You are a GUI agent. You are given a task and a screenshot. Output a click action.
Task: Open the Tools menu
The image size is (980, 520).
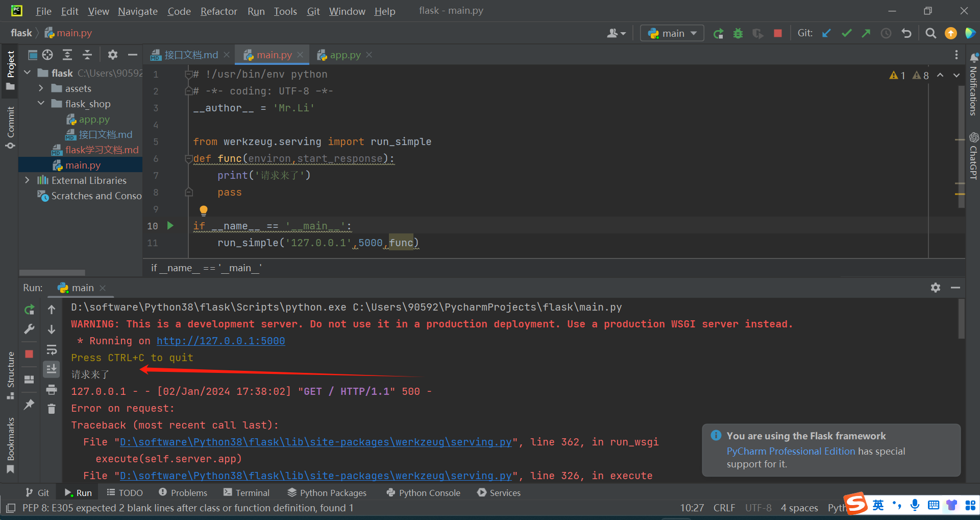click(285, 11)
